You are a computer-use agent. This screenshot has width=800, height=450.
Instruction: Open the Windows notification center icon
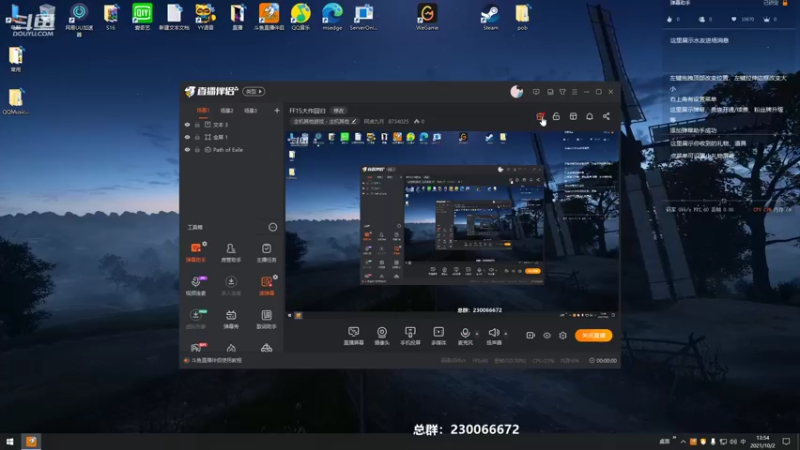[786, 441]
